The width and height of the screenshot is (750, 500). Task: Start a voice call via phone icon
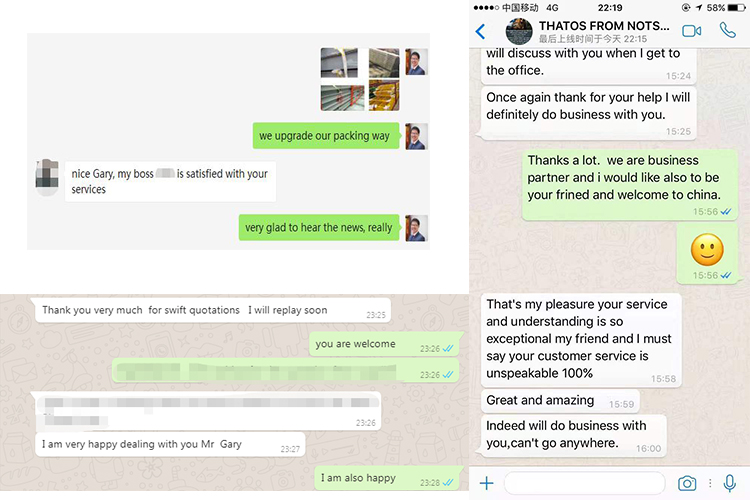click(x=728, y=31)
